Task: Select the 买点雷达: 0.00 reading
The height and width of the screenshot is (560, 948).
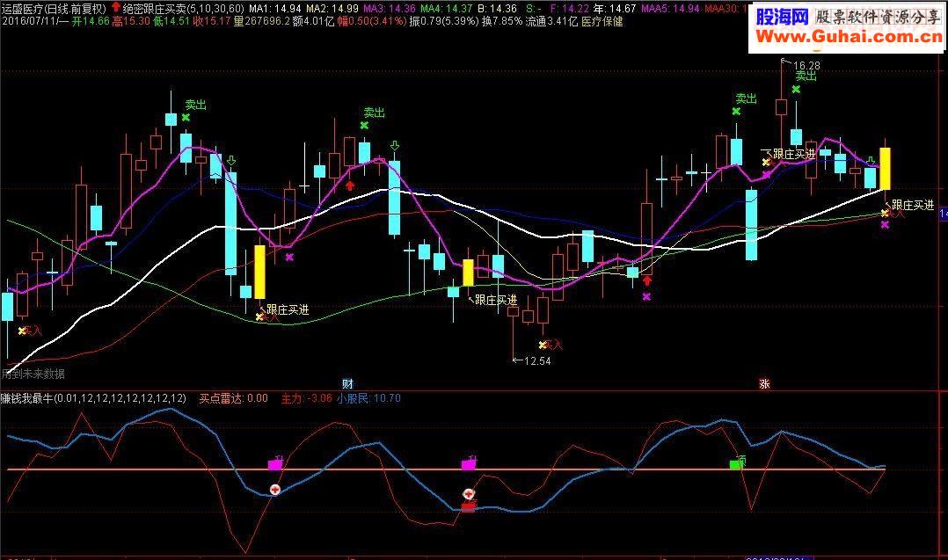Action: 233,398
